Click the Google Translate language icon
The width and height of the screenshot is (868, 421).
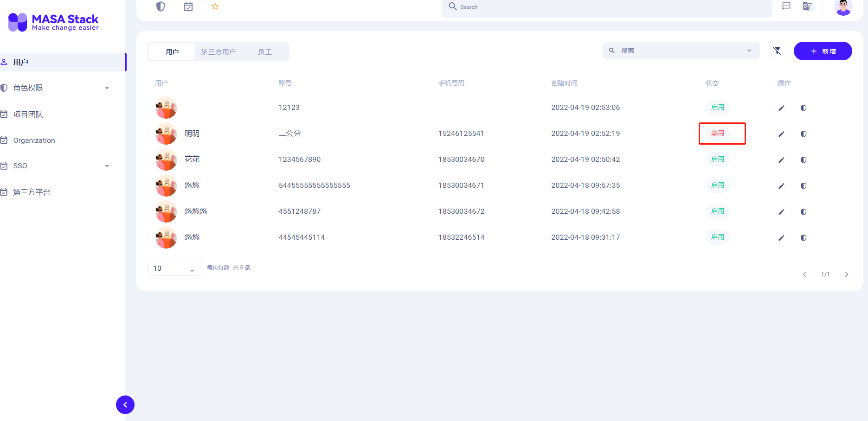click(x=807, y=6)
